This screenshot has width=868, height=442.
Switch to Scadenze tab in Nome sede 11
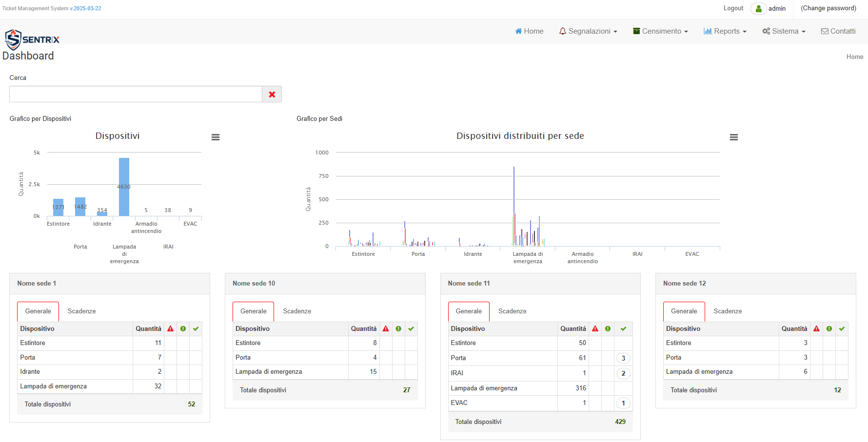click(x=513, y=311)
